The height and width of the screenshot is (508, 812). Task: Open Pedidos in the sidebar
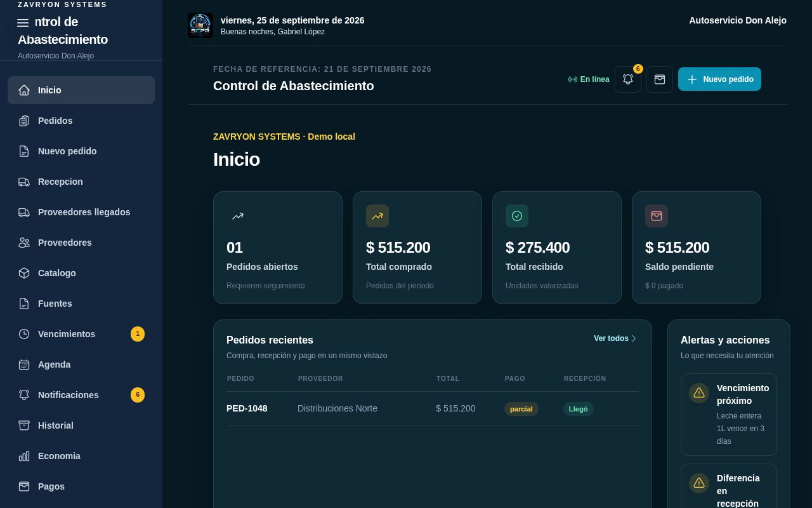81,121
